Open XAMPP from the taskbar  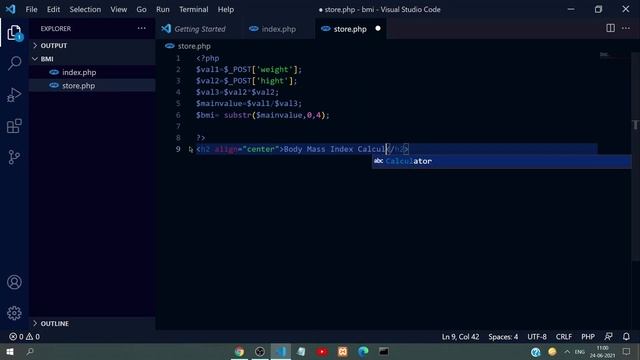click(342, 351)
